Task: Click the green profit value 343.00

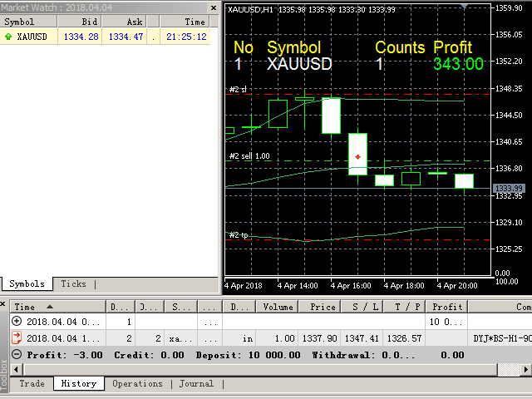Action: coord(458,64)
